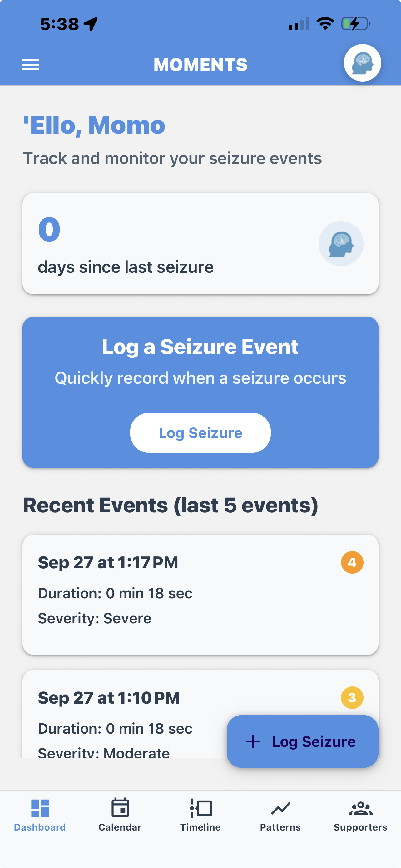Tap the brain profile avatar in header

[362, 63]
